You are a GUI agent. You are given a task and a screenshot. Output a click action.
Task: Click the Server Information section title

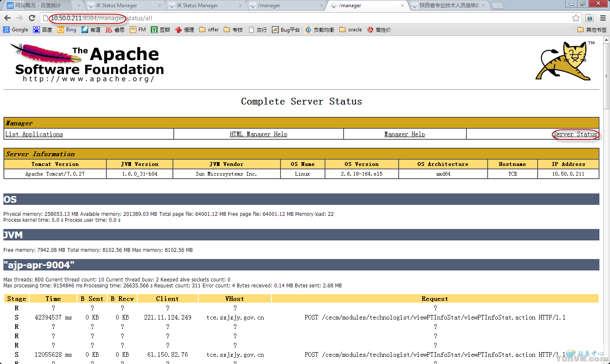[40, 154]
